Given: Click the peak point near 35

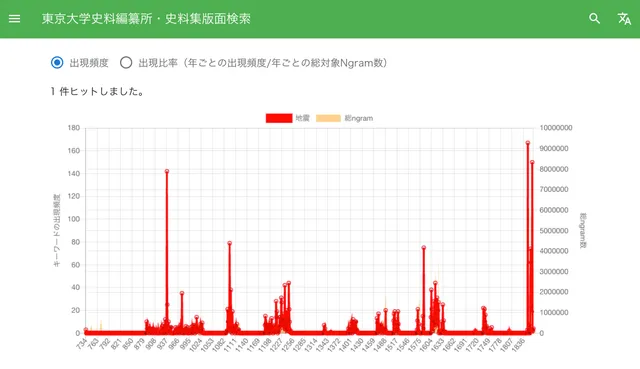Looking at the screenshot, I should [182, 293].
